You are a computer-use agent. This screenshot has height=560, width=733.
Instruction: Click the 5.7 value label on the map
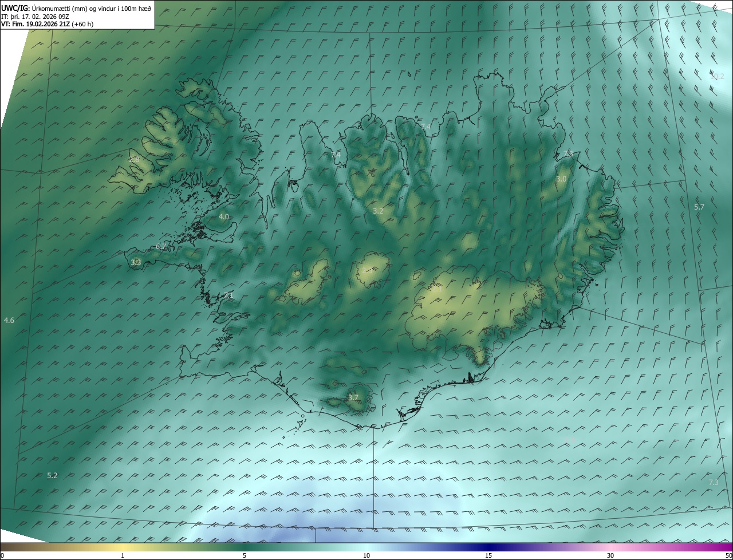pyautogui.click(x=699, y=207)
